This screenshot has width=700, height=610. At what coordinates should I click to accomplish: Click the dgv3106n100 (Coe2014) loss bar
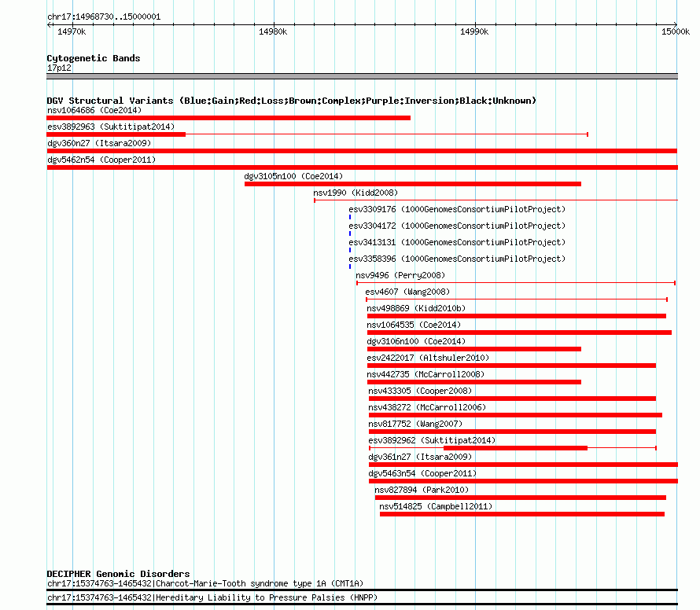[474, 349]
